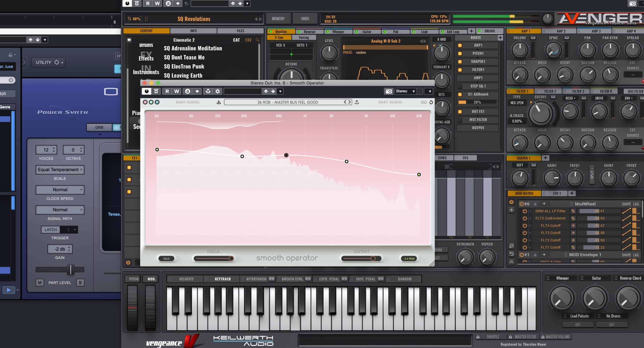
Task: Open the DRUMS tab
Action: click(x=490, y=31)
